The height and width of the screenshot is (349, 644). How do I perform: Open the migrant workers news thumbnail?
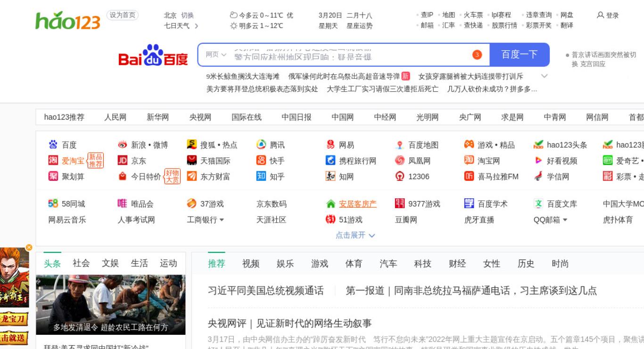[x=111, y=305]
